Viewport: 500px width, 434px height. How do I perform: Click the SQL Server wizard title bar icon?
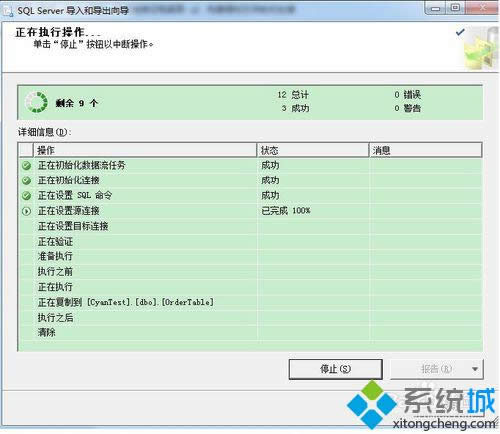[7, 11]
